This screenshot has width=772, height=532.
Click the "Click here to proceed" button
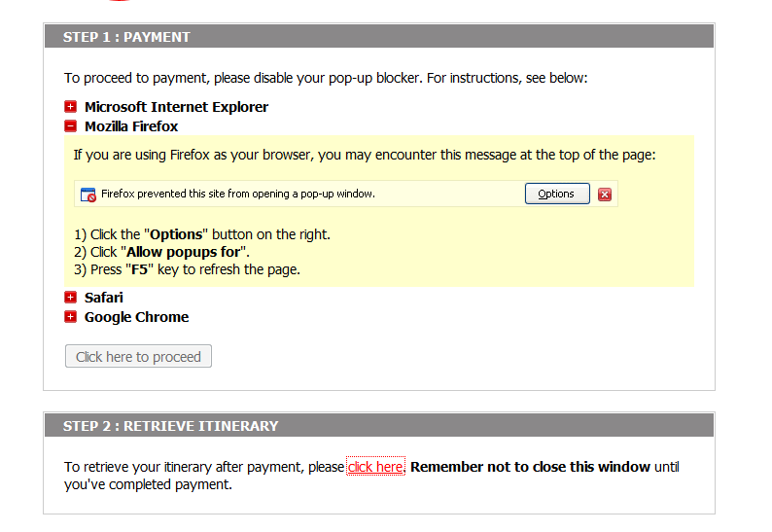[x=138, y=357]
